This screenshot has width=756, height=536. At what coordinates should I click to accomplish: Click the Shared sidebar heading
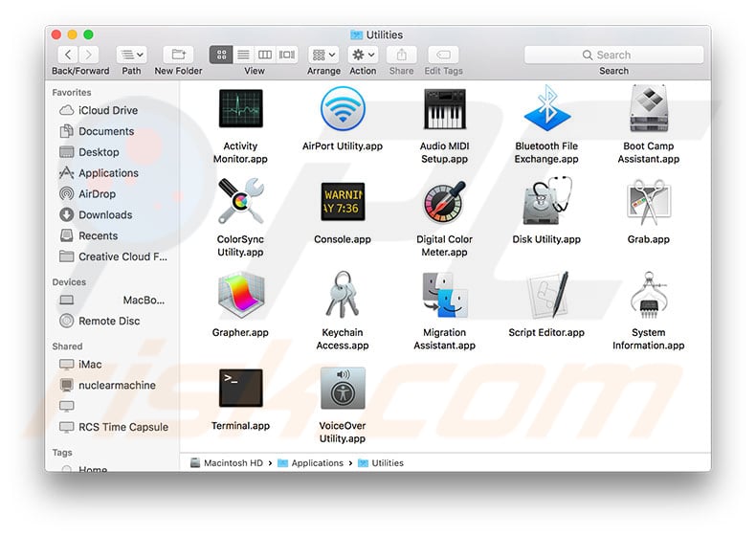point(67,346)
